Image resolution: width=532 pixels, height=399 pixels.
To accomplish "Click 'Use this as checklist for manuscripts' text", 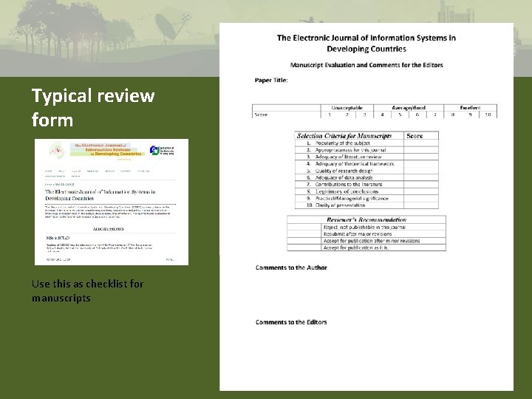I will tap(87, 291).
